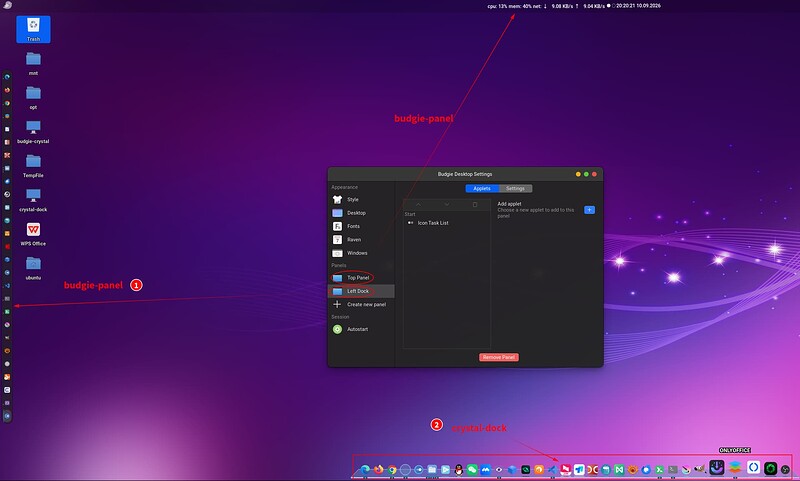Viewport: 800px width, 481px height.
Task: Launch VS Code from bottom dock
Action: (x=553, y=469)
